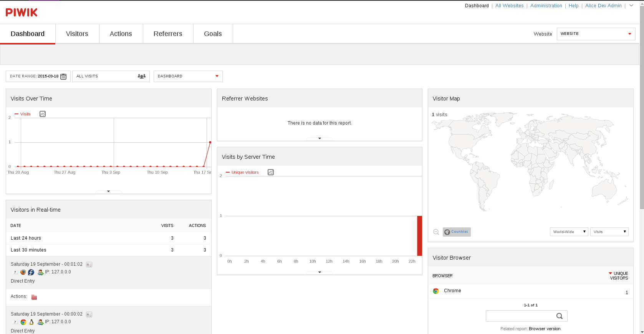The height and width of the screenshot is (334, 644).
Task: Open the Dashboard selector dropdown
Action: [188, 76]
